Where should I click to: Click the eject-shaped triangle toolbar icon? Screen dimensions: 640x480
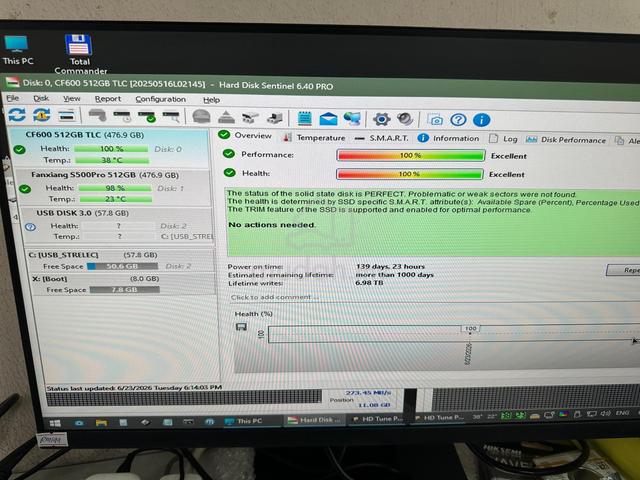tap(226, 118)
